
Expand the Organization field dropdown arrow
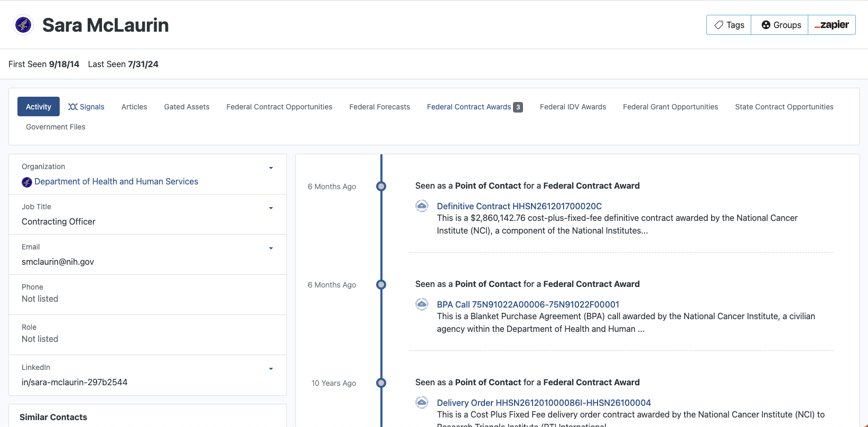click(271, 168)
